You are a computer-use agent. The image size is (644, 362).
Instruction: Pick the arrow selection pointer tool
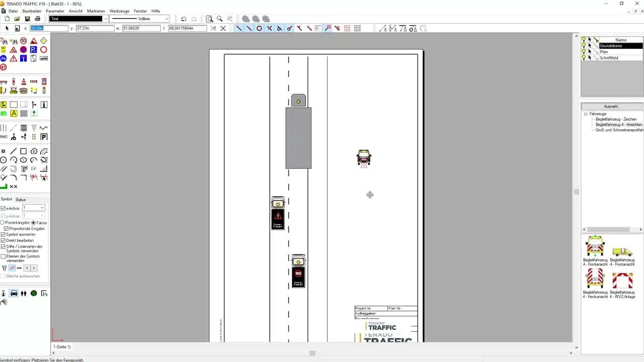coord(7,29)
